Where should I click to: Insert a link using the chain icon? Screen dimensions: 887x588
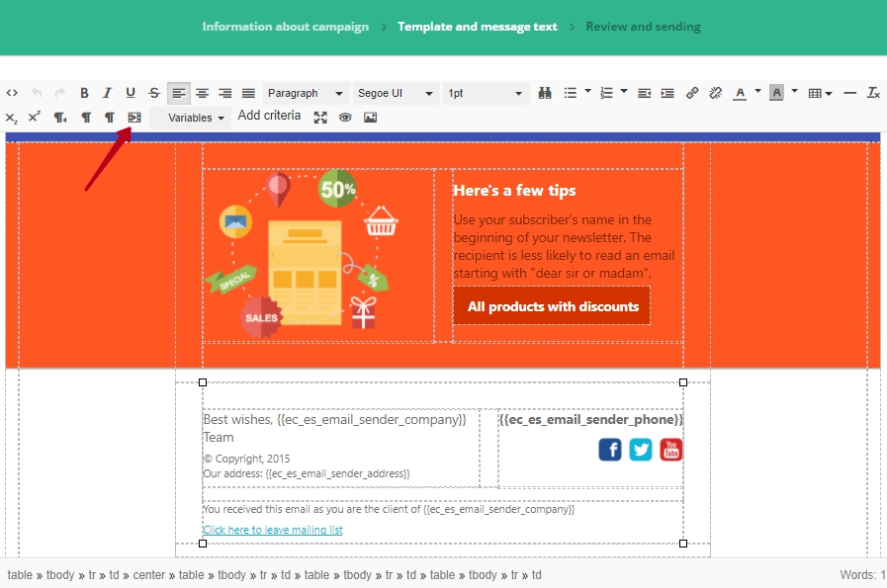(692, 93)
